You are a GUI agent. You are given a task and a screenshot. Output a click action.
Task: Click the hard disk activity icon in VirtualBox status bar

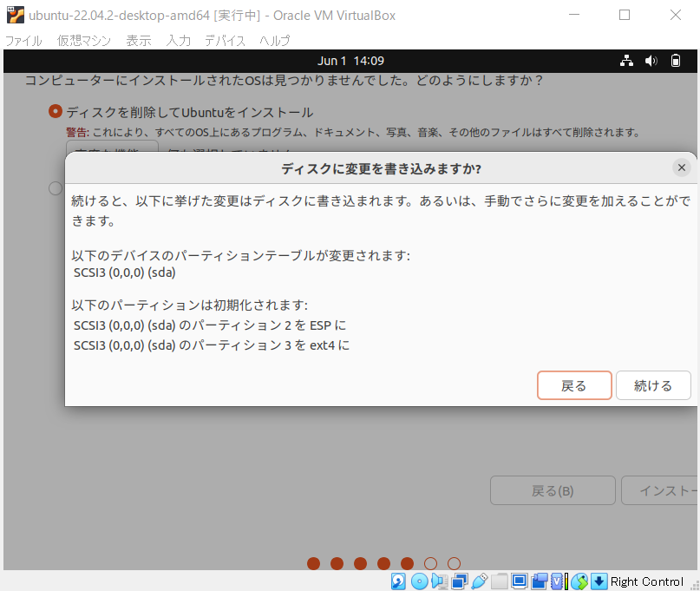398,581
